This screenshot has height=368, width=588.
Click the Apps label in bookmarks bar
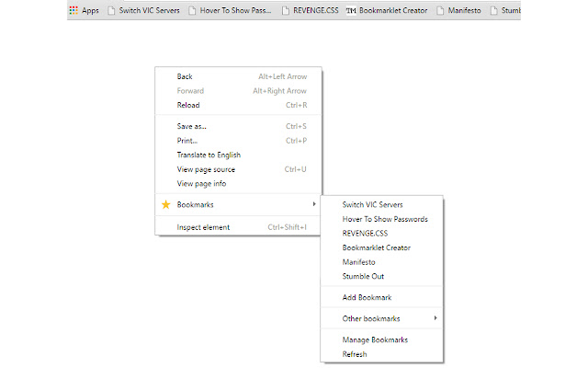point(90,10)
